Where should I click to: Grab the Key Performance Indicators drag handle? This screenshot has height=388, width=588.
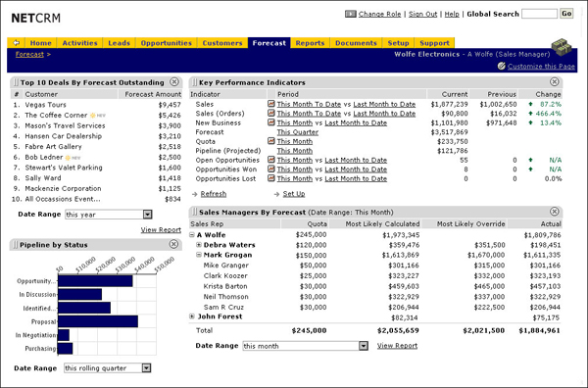pos(194,82)
